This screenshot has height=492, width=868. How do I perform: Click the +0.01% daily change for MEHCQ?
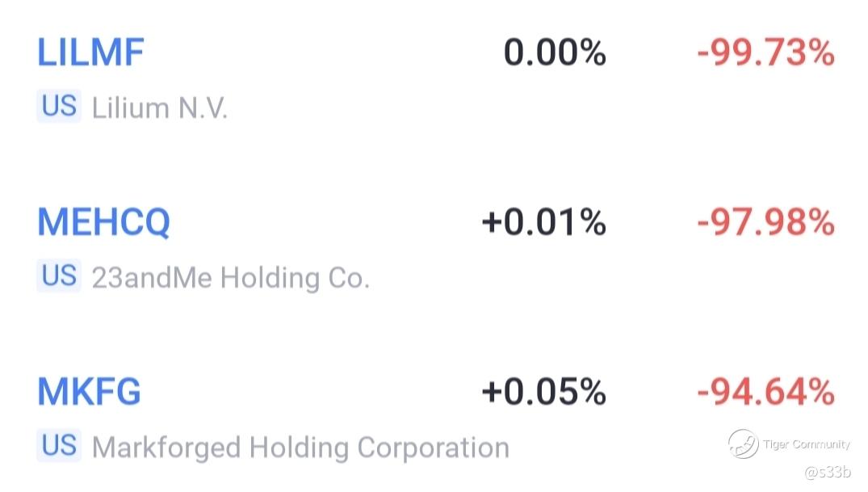543,223
